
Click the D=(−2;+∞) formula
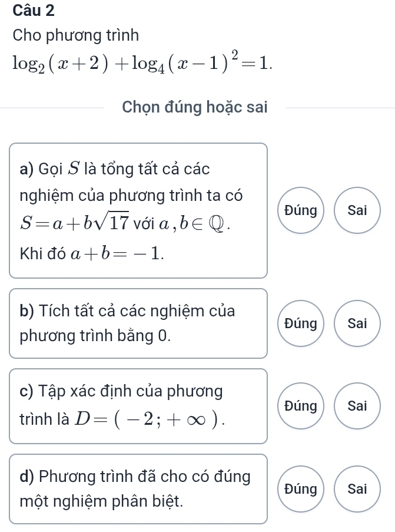pyautogui.click(x=150, y=419)
